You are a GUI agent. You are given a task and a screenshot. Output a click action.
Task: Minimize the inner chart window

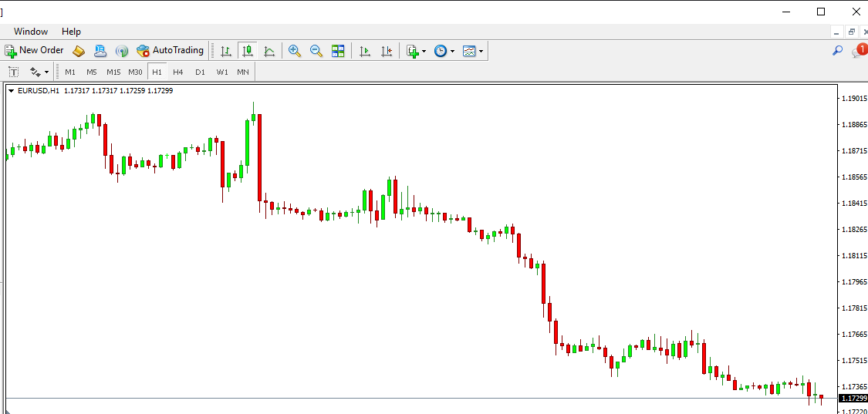[836, 32]
